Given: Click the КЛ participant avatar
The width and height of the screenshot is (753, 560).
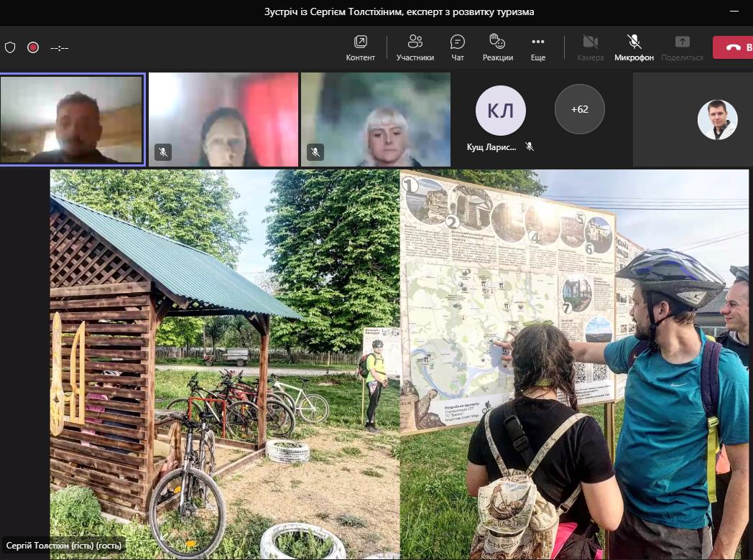Looking at the screenshot, I should [500, 111].
